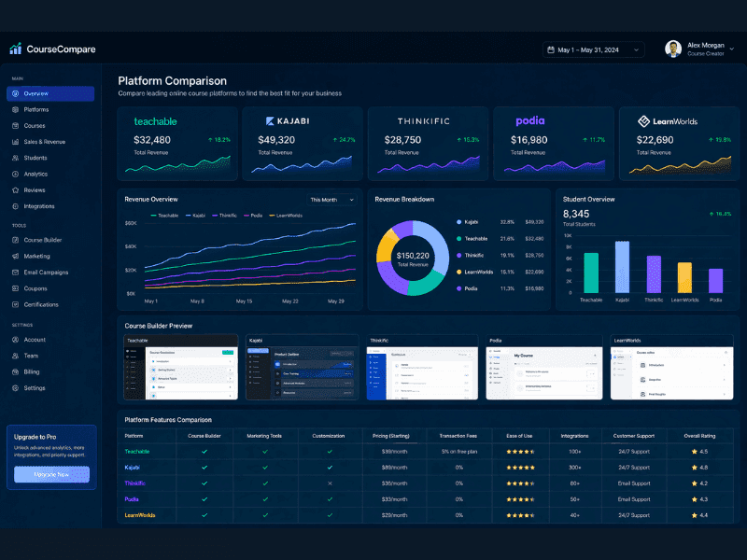The width and height of the screenshot is (747, 560).
Task: Click the Platforms sidebar icon
Action: coord(15,109)
